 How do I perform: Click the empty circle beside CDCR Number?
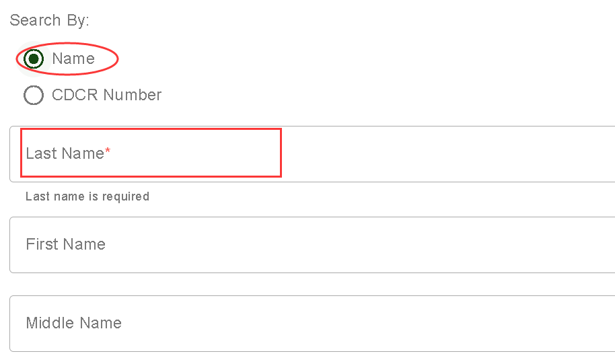coord(34,96)
